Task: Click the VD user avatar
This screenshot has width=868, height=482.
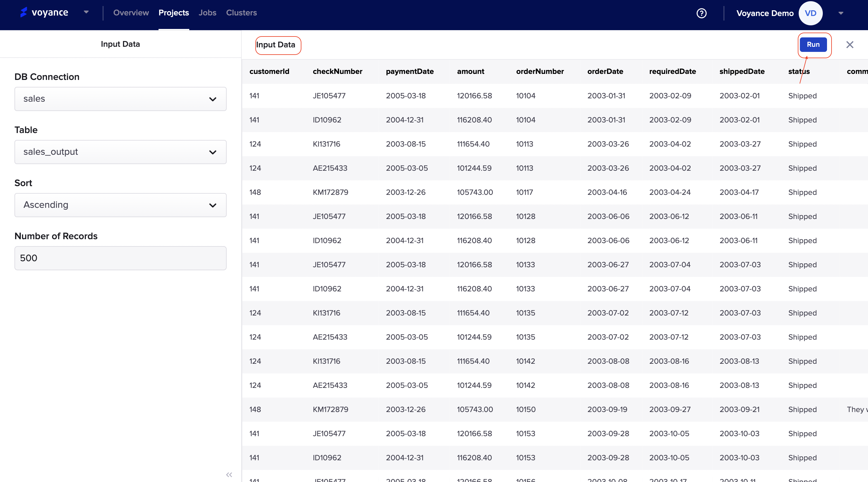Action: click(810, 13)
